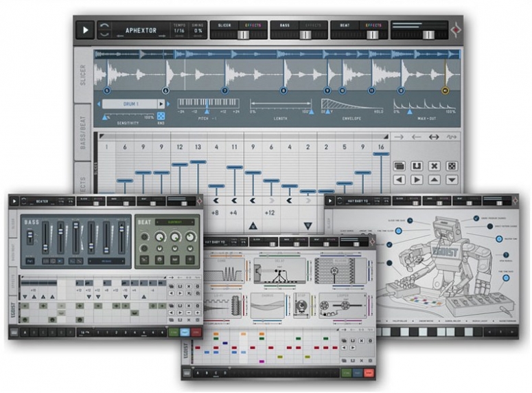
Task: Toggle the SLICER track button in top bar
Action: point(224,25)
